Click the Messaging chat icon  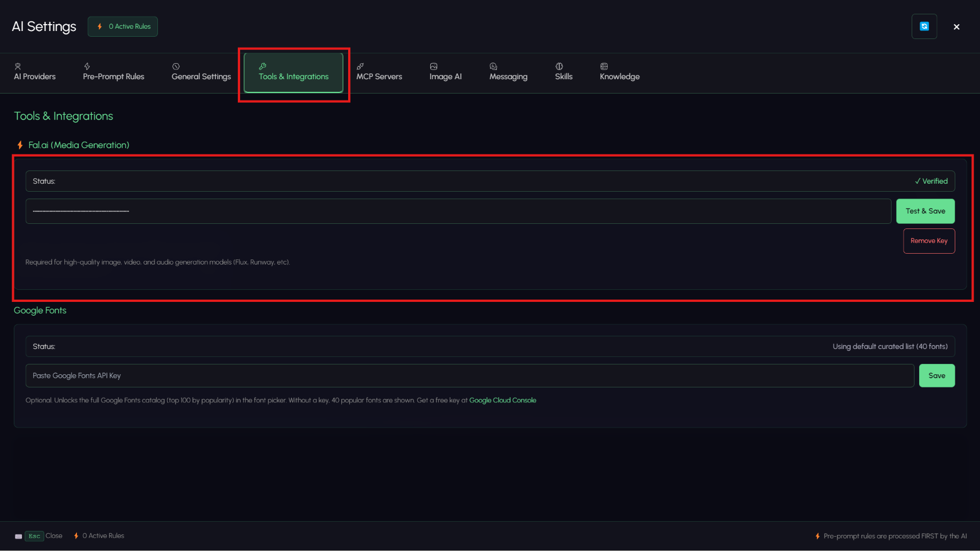pyautogui.click(x=493, y=67)
